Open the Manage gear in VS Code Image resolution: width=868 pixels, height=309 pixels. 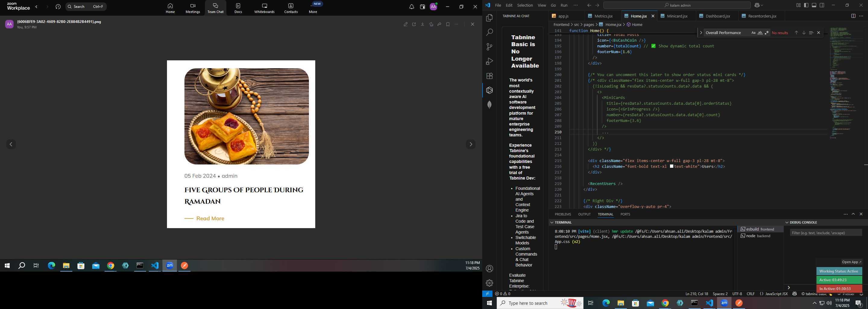(x=489, y=283)
